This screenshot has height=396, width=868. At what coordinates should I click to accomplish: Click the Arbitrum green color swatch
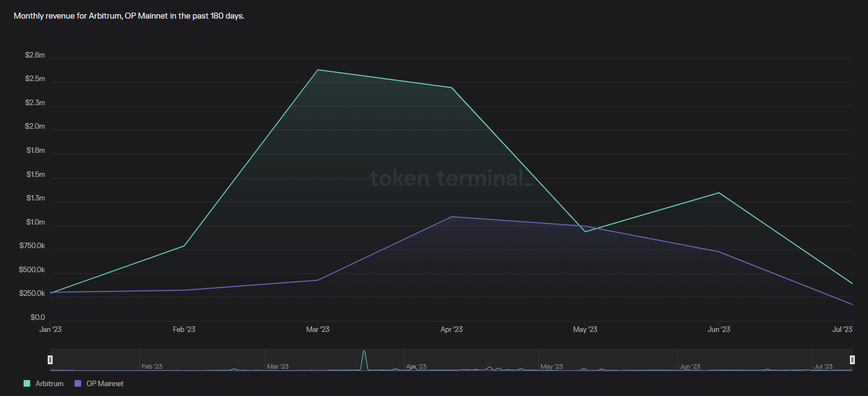pyautogui.click(x=26, y=383)
